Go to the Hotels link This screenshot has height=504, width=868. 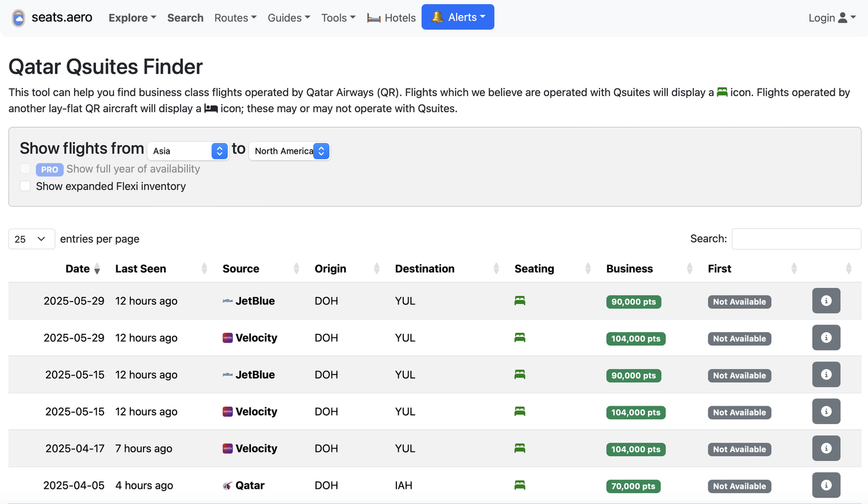coord(392,18)
